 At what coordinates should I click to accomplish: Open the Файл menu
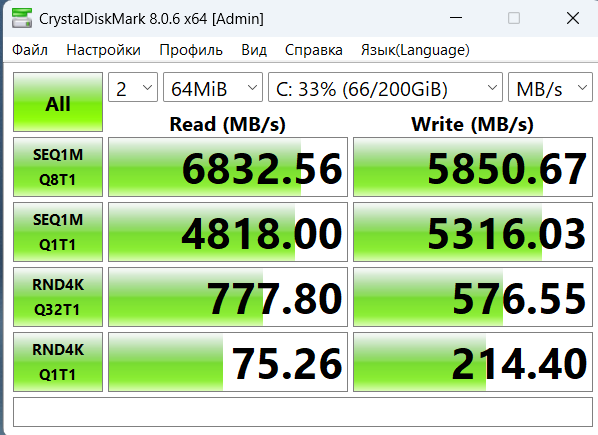(30, 50)
